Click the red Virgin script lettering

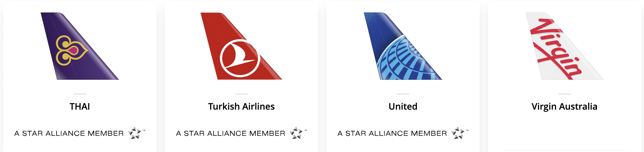[x=555, y=49]
